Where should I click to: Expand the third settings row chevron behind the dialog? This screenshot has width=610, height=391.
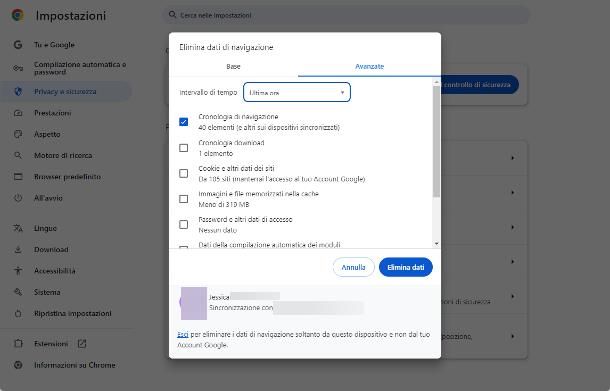coord(513,227)
